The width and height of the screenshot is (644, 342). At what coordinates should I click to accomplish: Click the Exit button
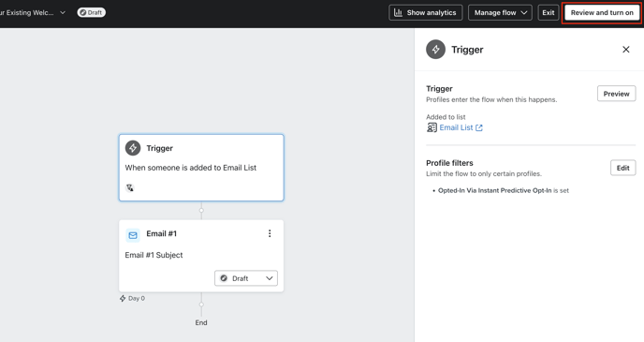549,12
